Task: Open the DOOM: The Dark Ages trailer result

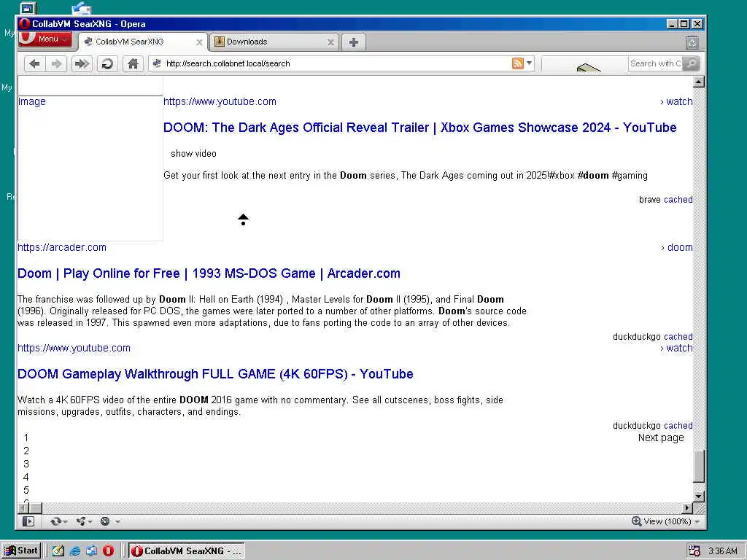Action: tap(419, 128)
